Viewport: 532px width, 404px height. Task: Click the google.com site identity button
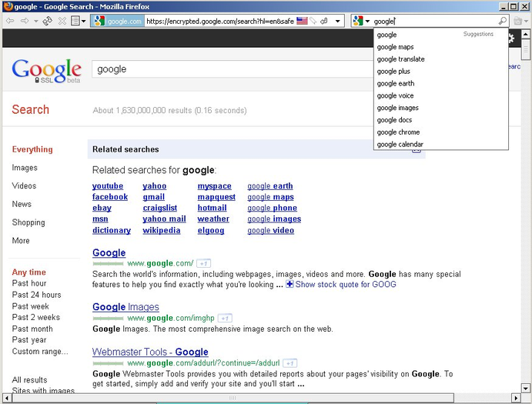(117, 21)
